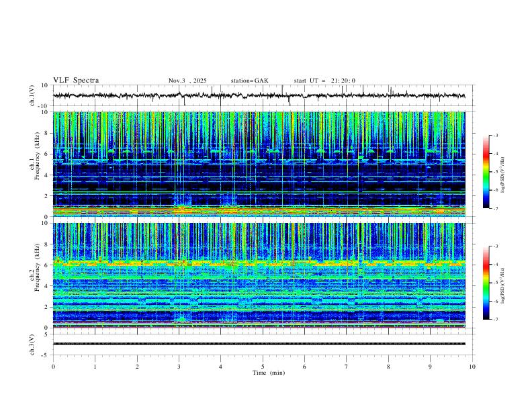Click the ch.1 voltage waveform trace
Image resolution: width=532 pixels, height=411 pixels.
tap(259, 95)
